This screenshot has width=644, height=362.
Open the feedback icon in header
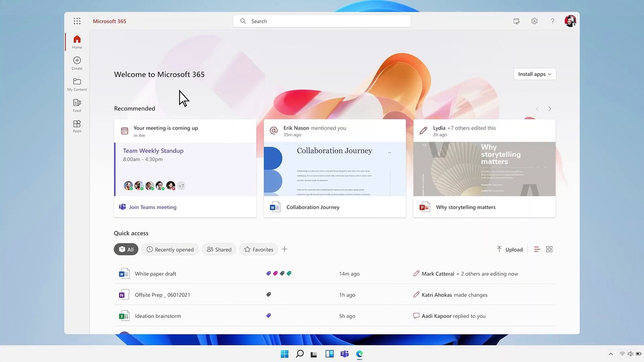(x=516, y=21)
